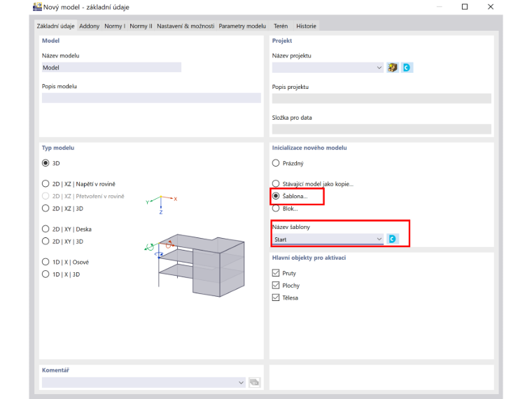Open the Komentář dropdown
Image resolution: width=532 pixels, height=399 pixels.
143,382
